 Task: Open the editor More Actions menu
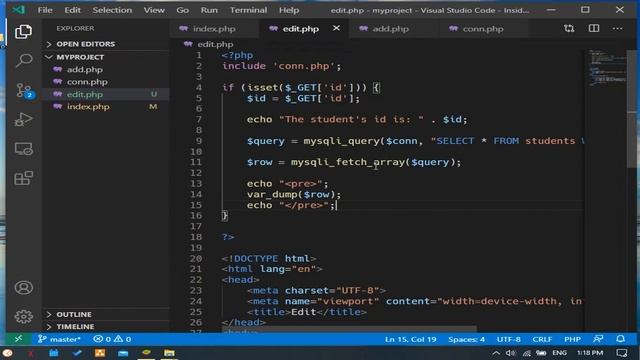pos(618,28)
